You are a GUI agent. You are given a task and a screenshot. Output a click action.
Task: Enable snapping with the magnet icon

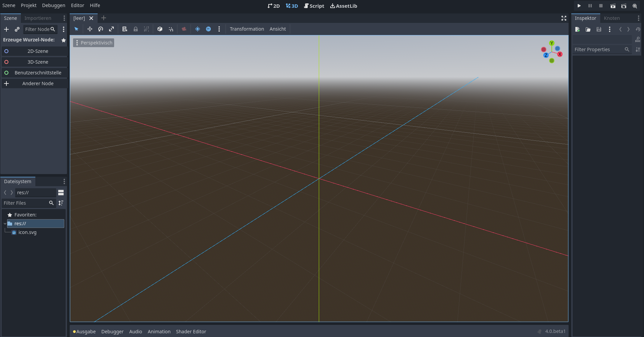(x=171, y=29)
